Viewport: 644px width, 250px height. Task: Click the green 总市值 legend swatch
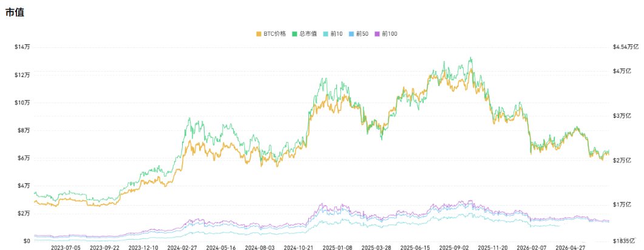point(294,34)
